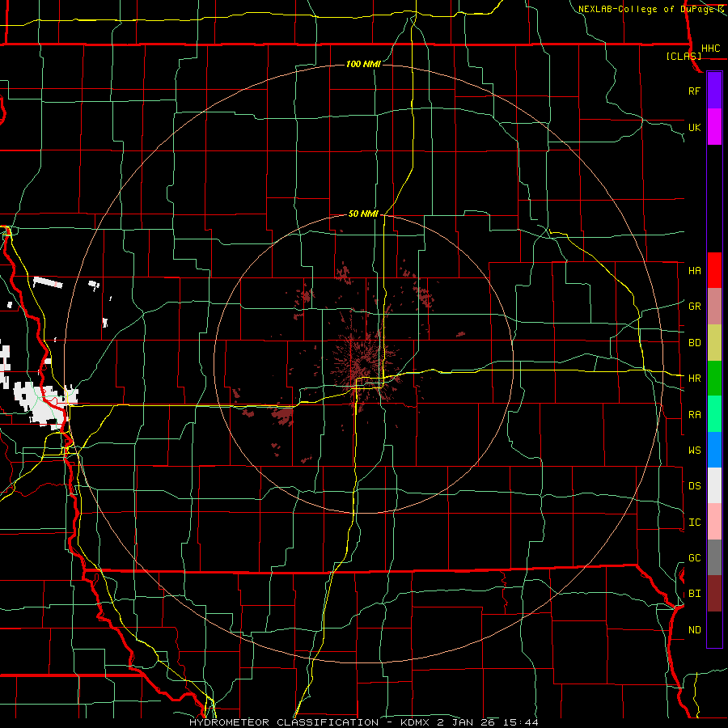Image resolution: width=728 pixels, height=728 pixels.
Task: Click the white elongated echo in upper left
Action: (48, 282)
